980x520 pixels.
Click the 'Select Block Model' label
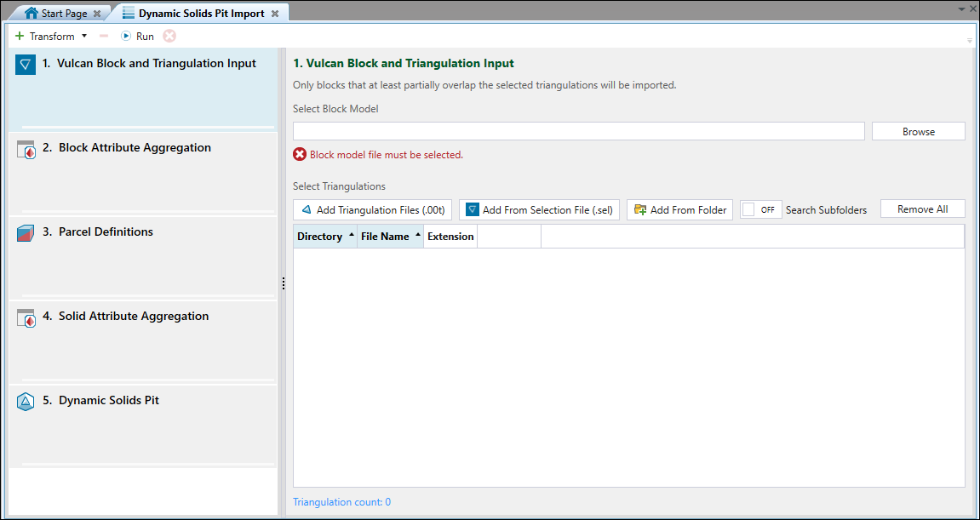pyautogui.click(x=335, y=108)
